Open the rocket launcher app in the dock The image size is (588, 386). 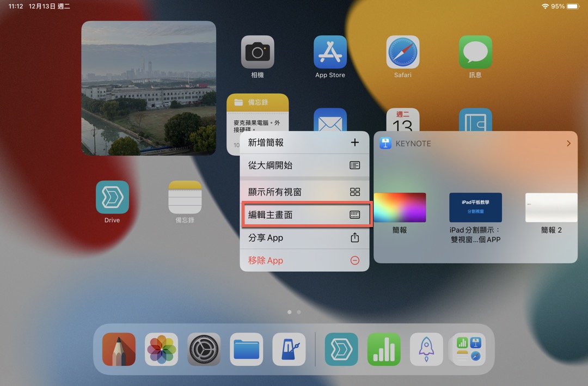pyautogui.click(x=426, y=350)
